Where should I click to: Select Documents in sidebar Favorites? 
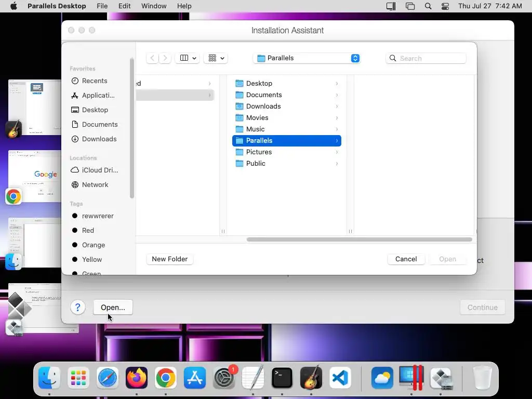[99, 125]
